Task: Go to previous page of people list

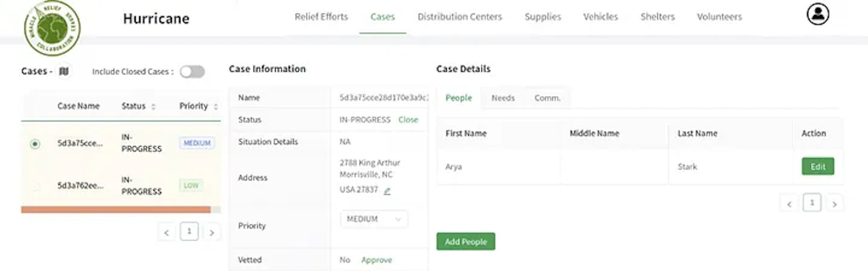Action: coord(789,204)
